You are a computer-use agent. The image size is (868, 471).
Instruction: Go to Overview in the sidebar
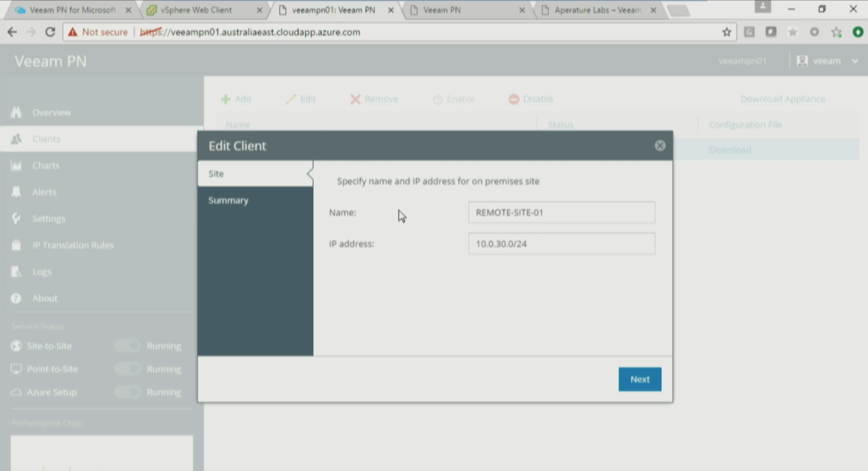(51, 112)
